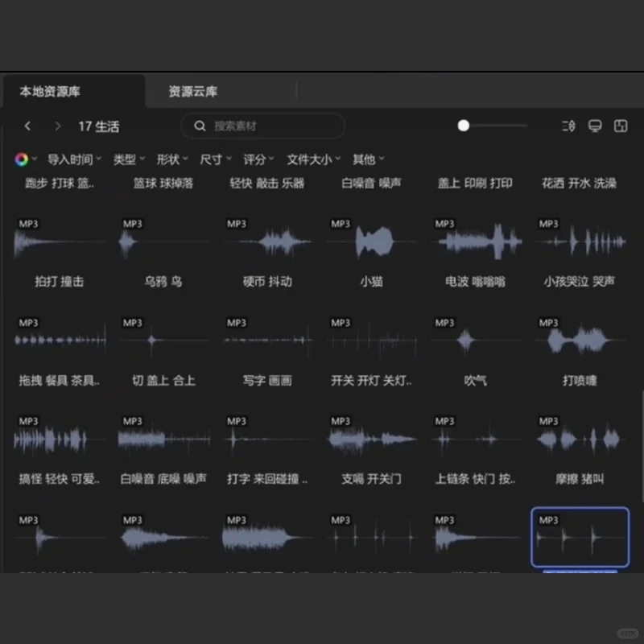This screenshot has height=644, width=644.
Task: Open the 类型 filter dropdown
Action: pyautogui.click(x=126, y=159)
